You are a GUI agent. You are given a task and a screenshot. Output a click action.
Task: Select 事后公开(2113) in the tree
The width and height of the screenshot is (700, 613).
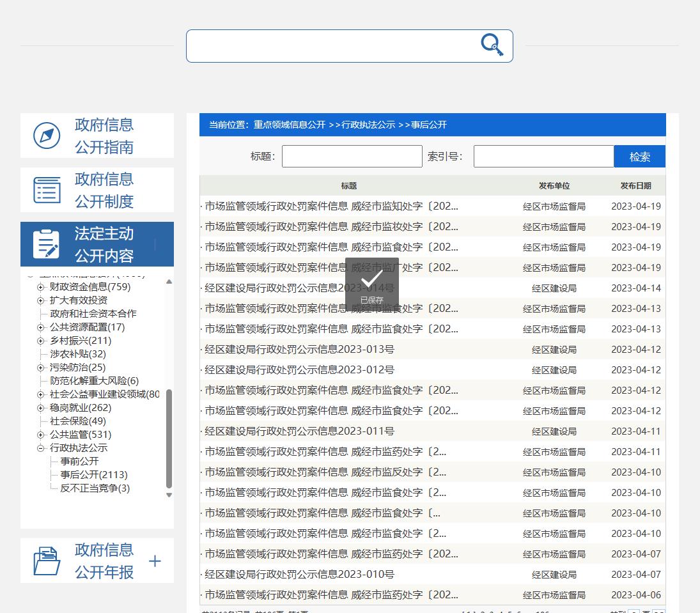94,475
